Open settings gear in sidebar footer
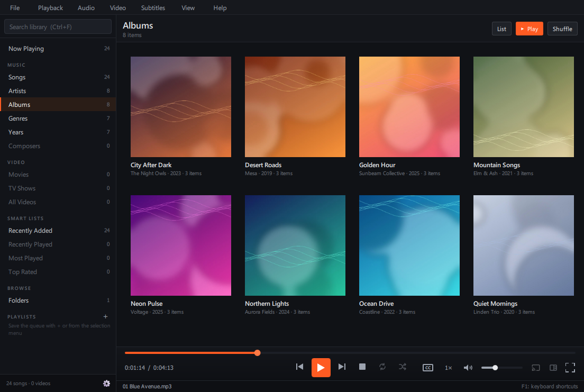 point(106,384)
